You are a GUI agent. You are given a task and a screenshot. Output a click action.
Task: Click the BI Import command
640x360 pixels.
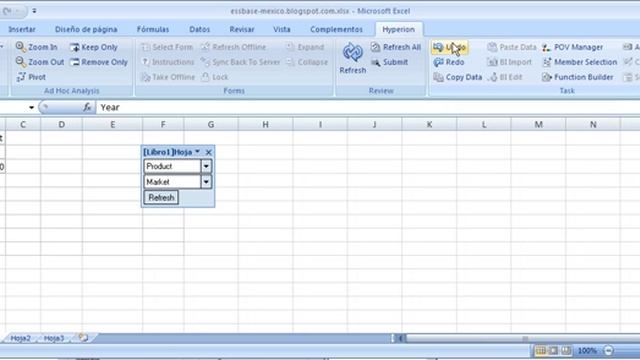click(x=509, y=62)
